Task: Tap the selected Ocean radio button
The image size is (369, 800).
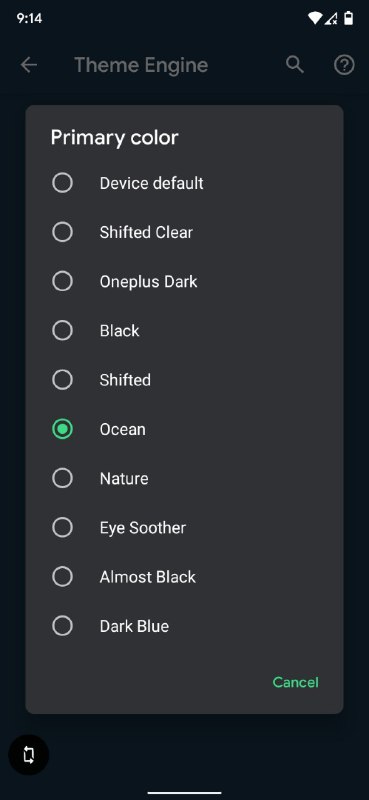Action: 62,430
